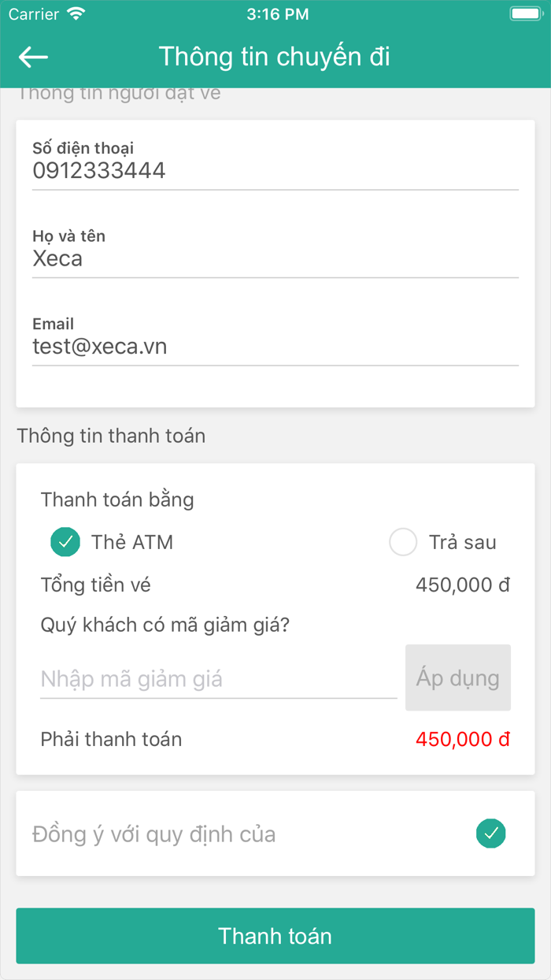Click the clock showing 3:16 PM
The image size is (551, 980).
coord(278,13)
